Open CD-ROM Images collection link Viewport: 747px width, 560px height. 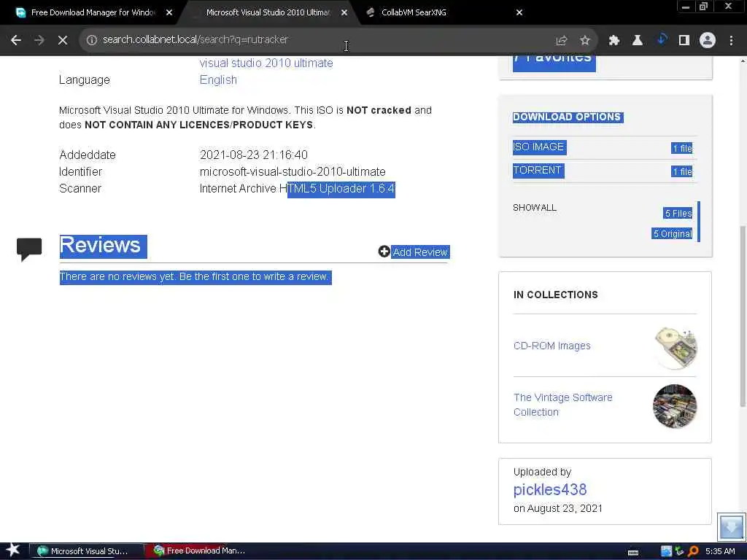tap(551, 346)
